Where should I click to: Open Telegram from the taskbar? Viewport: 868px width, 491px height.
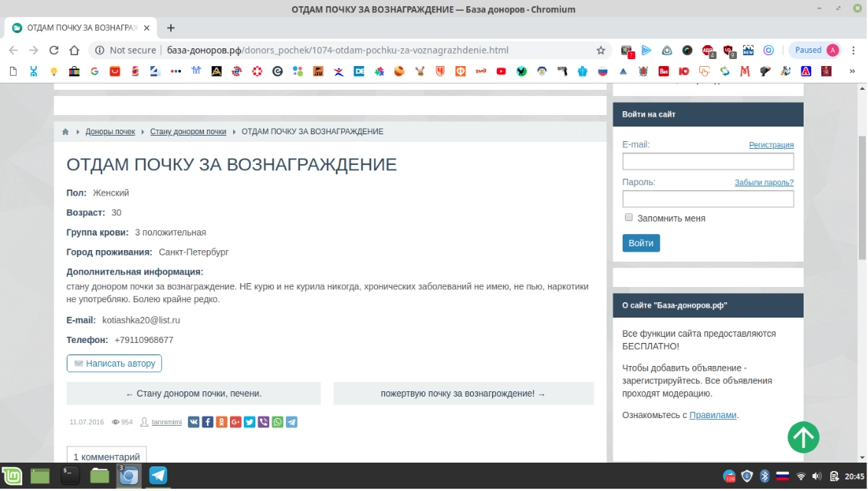158,476
